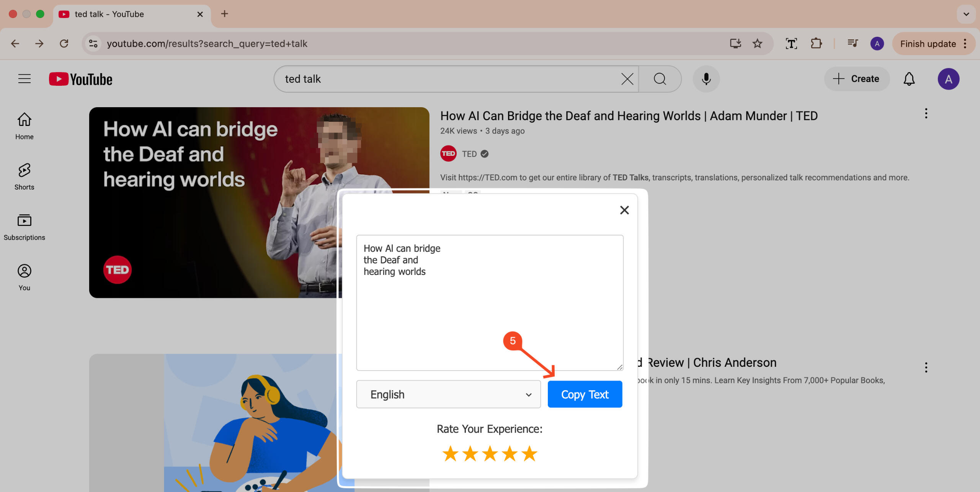Open Subscriptions in the sidebar
This screenshot has width=980, height=492.
coord(24,227)
